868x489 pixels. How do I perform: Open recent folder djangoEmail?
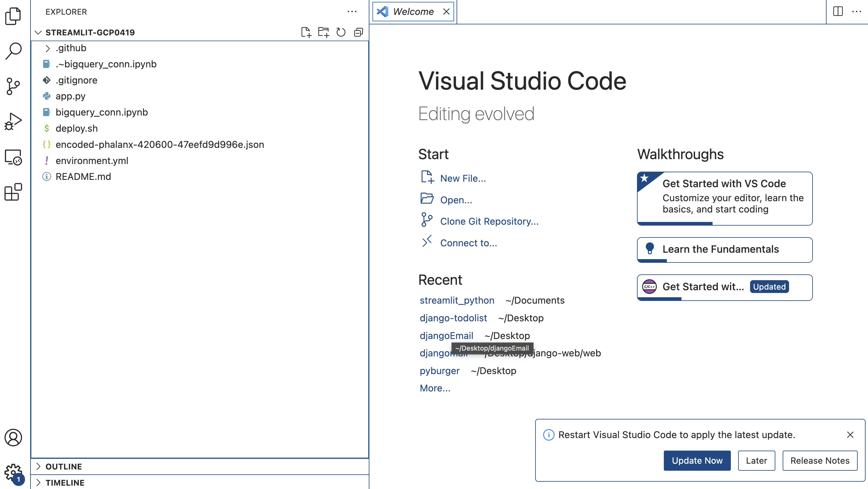pos(446,336)
